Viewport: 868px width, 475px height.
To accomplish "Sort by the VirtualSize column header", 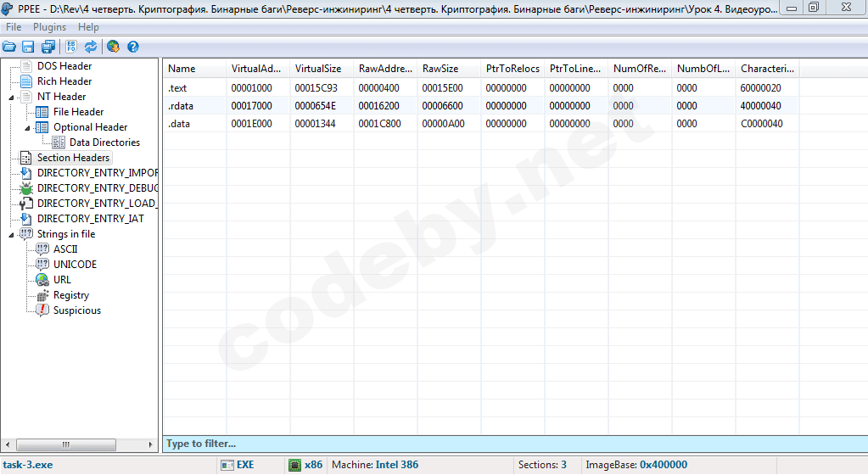I will pyautogui.click(x=322, y=69).
